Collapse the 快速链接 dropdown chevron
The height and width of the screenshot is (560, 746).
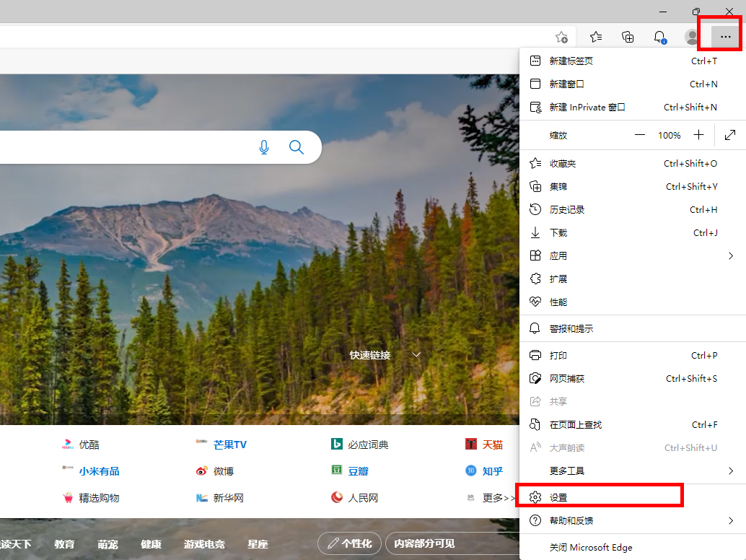tap(416, 354)
